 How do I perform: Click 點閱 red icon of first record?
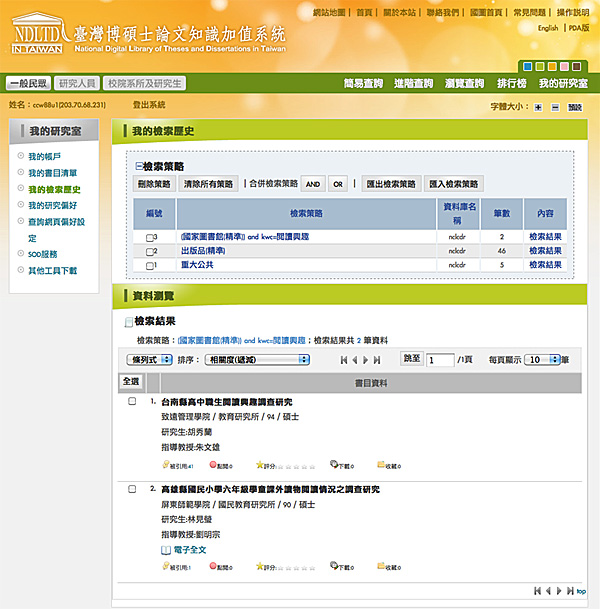(213, 465)
